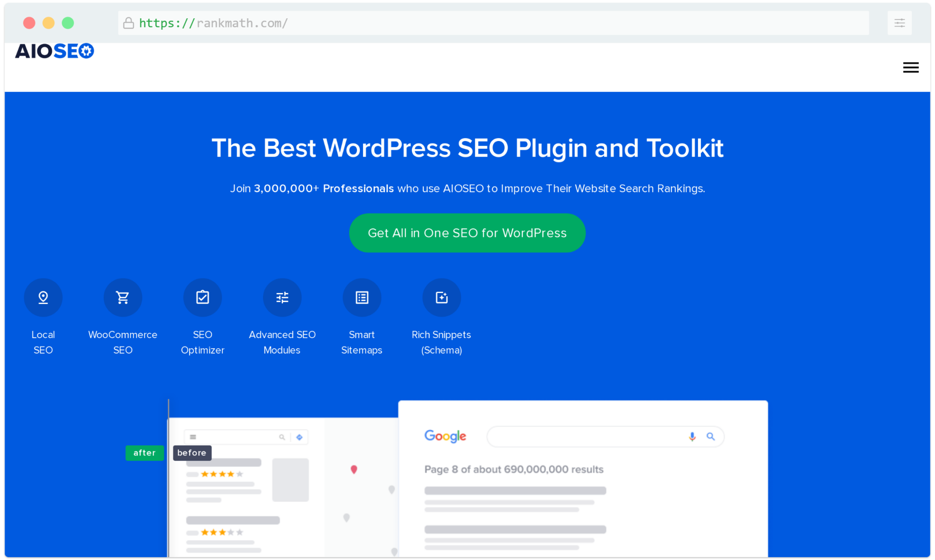
Task: Click the yellow minimize window button
Action: (x=48, y=23)
